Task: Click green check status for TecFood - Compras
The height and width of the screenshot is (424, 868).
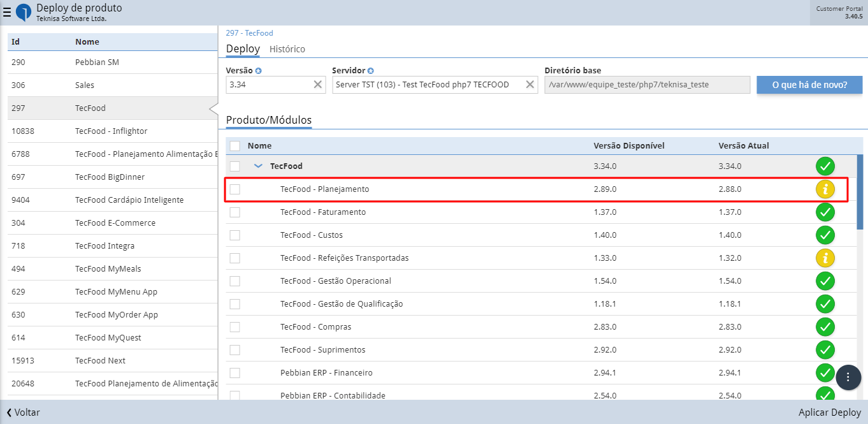Action: coord(825,327)
